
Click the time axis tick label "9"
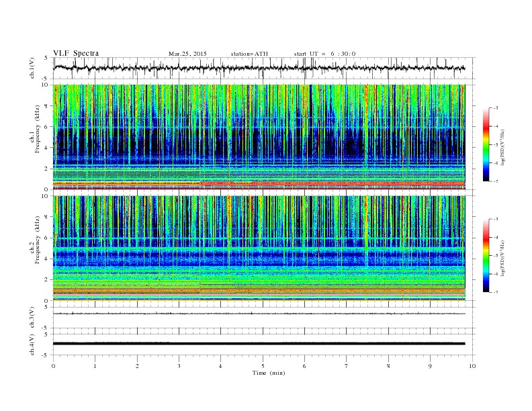[x=430, y=366]
